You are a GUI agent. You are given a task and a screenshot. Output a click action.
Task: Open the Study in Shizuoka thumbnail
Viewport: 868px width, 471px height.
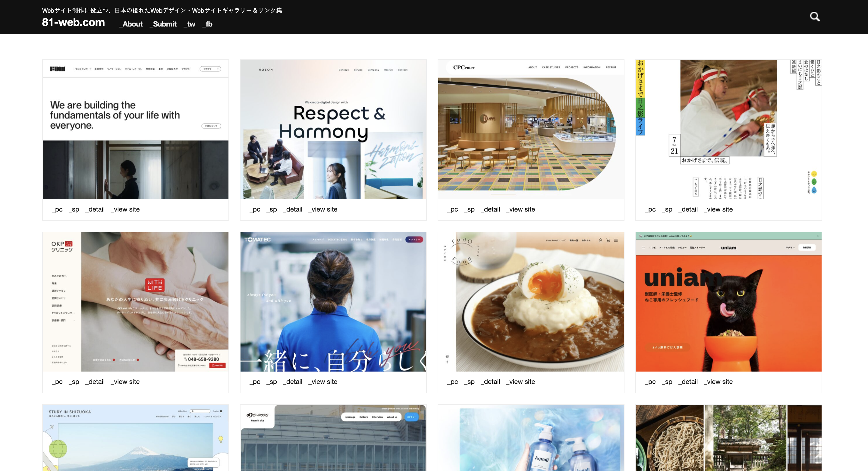(x=135, y=438)
